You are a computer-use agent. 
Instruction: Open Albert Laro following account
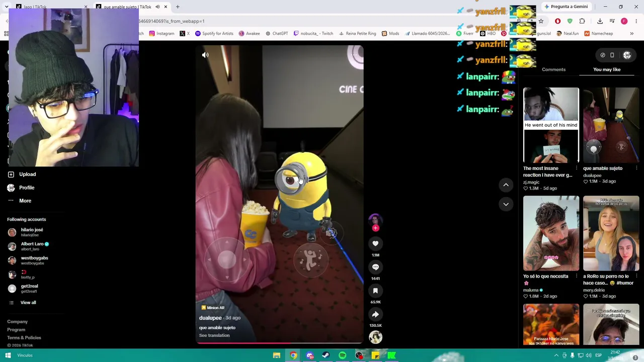pyautogui.click(x=29, y=246)
